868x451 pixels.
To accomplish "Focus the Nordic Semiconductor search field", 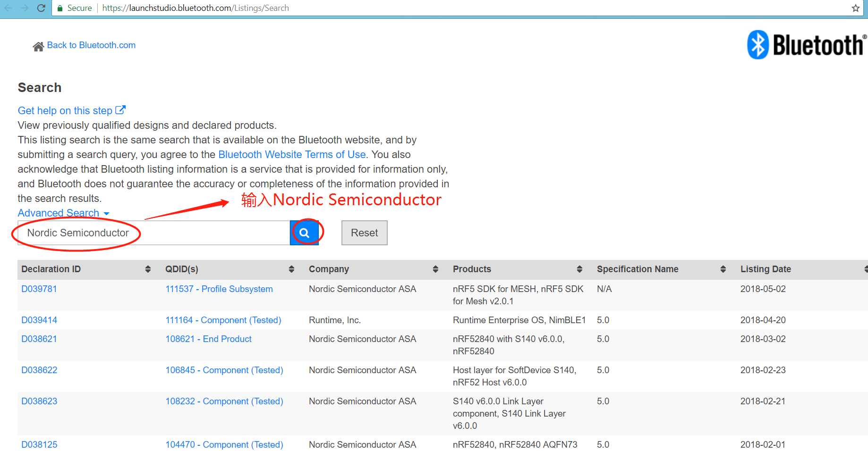I will (154, 233).
